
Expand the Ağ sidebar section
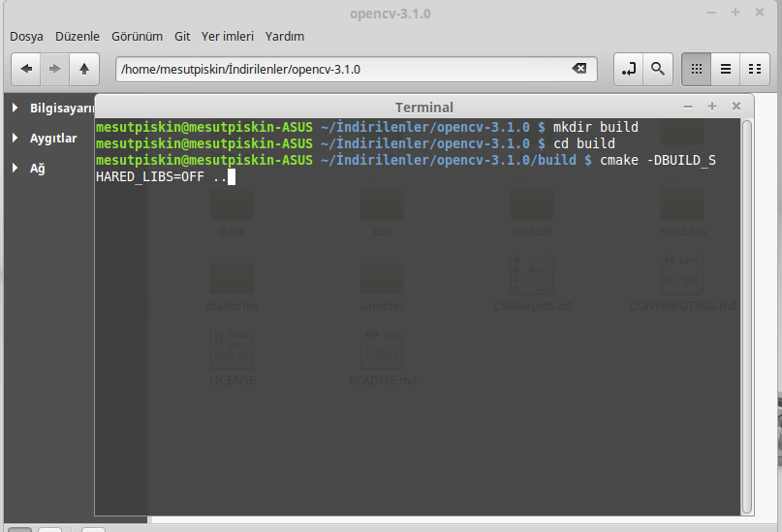[16, 168]
